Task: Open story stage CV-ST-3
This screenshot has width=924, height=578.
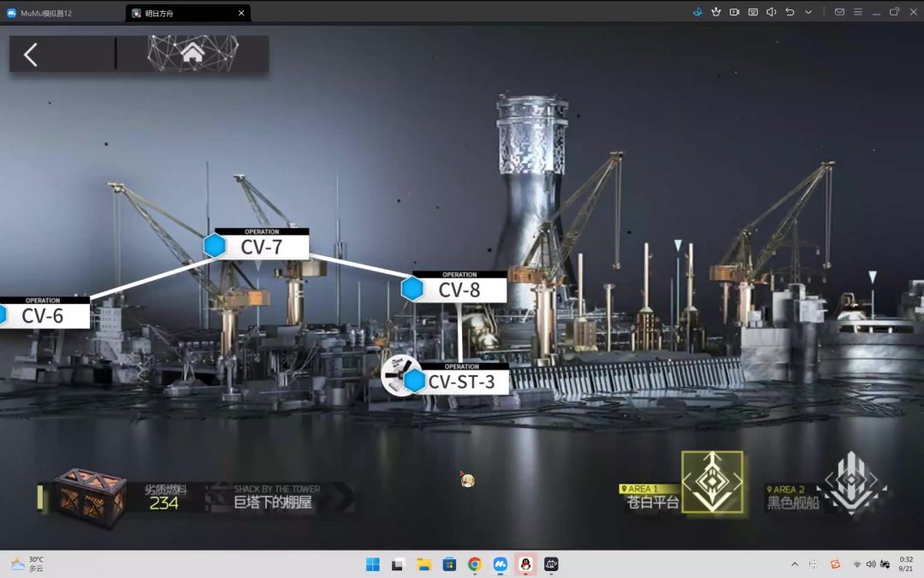Action: point(461,378)
